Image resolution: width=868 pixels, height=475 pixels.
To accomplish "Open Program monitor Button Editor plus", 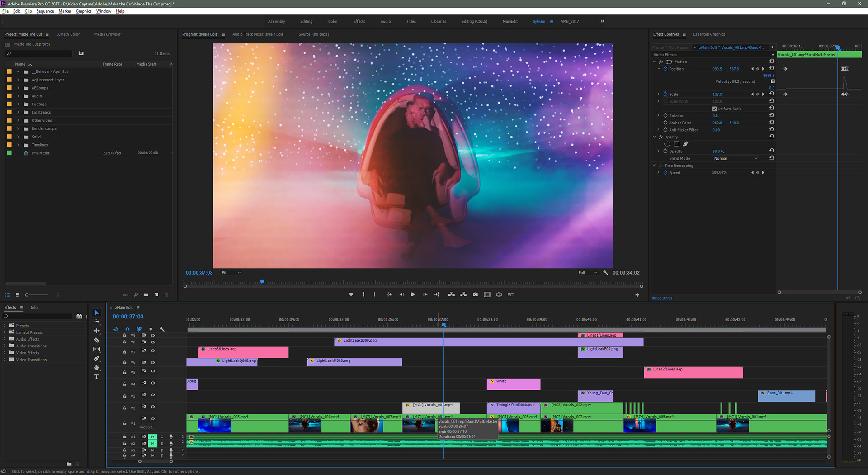I will click(637, 295).
